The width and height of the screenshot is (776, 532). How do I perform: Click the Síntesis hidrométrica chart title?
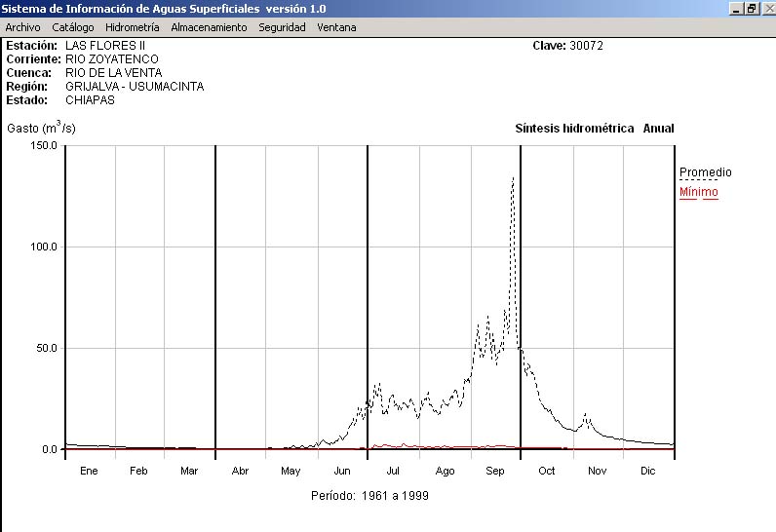click(574, 129)
